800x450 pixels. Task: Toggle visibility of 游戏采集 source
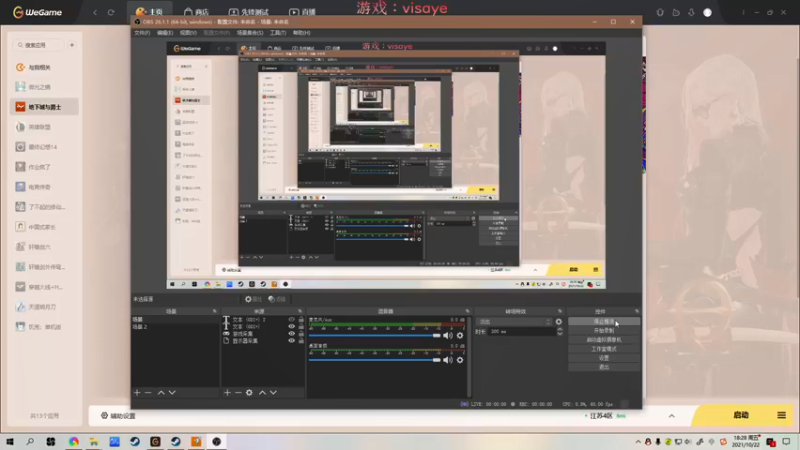[x=291, y=334]
